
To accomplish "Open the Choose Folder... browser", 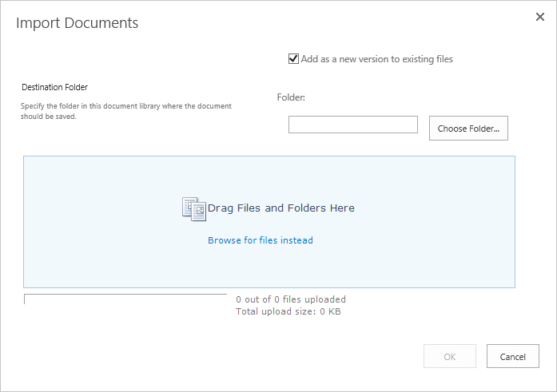I will (468, 128).
